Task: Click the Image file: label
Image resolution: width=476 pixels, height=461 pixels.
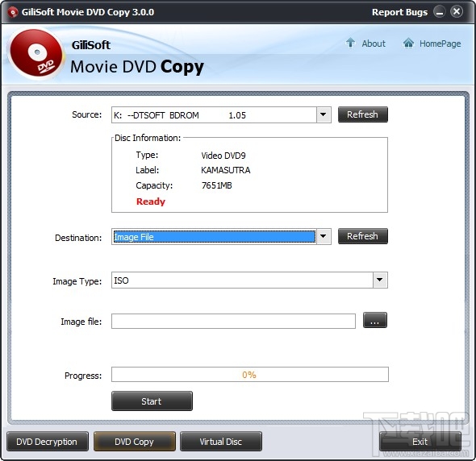Action: (x=81, y=322)
